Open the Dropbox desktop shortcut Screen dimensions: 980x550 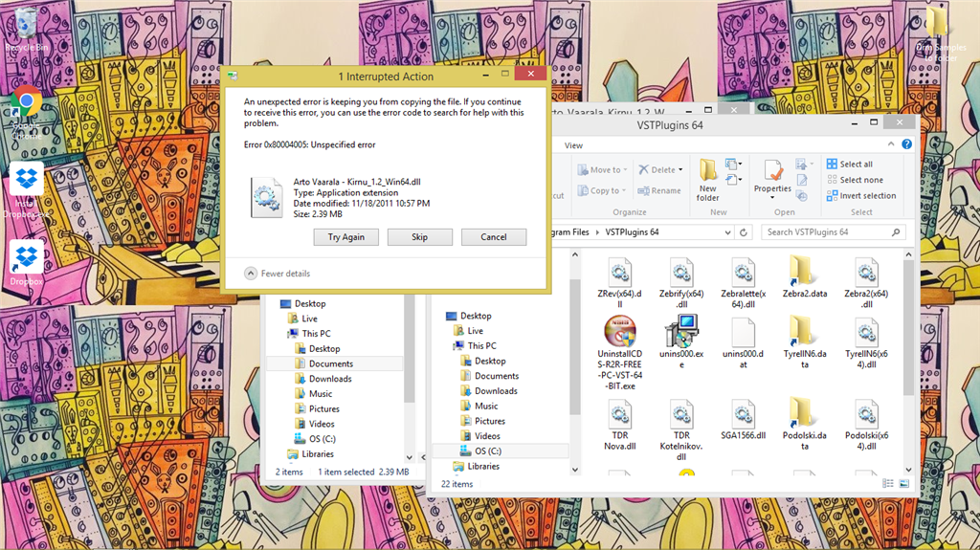pyautogui.click(x=26, y=261)
